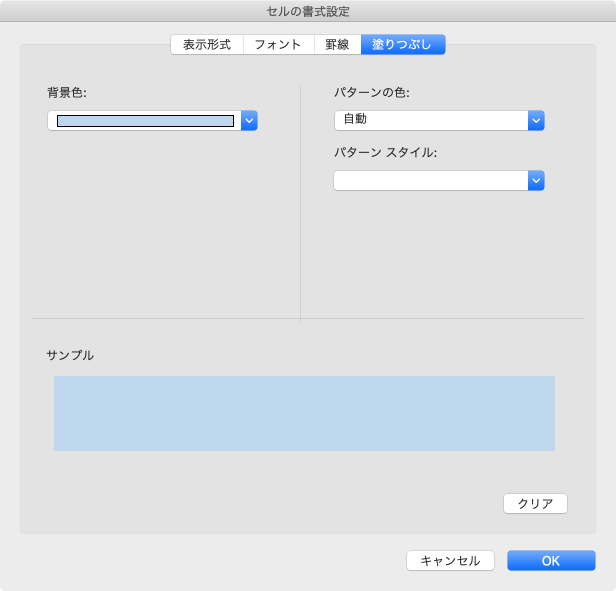Click the 自動 pattern color field

click(430, 120)
